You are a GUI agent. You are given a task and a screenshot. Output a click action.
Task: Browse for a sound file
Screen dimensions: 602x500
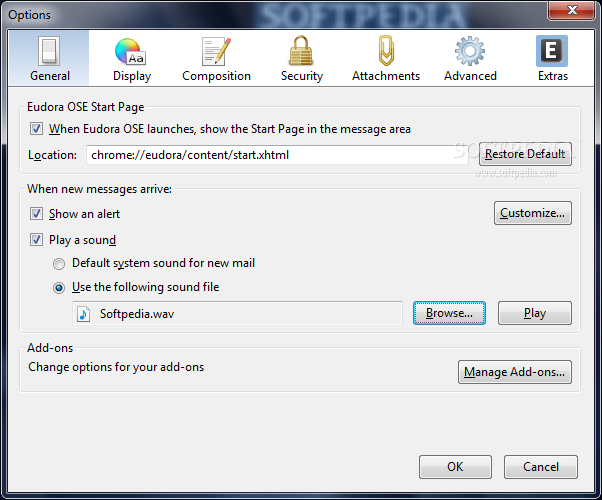[449, 313]
